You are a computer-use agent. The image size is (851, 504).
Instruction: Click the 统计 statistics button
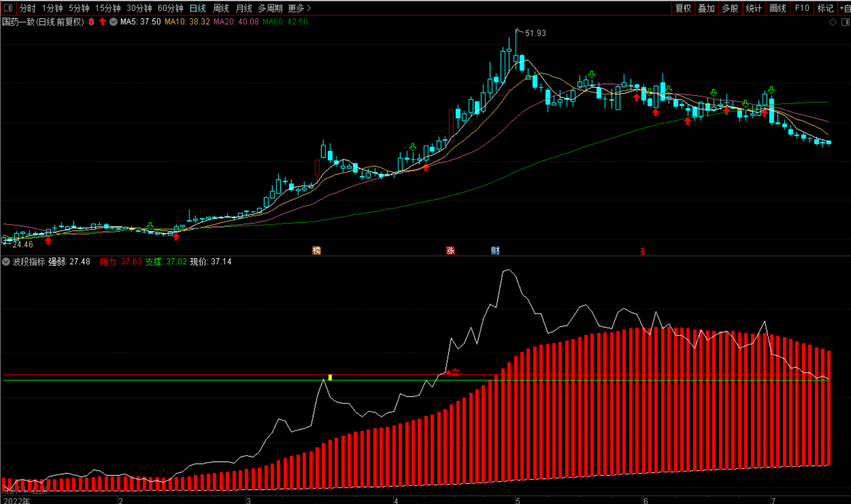click(754, 8)
